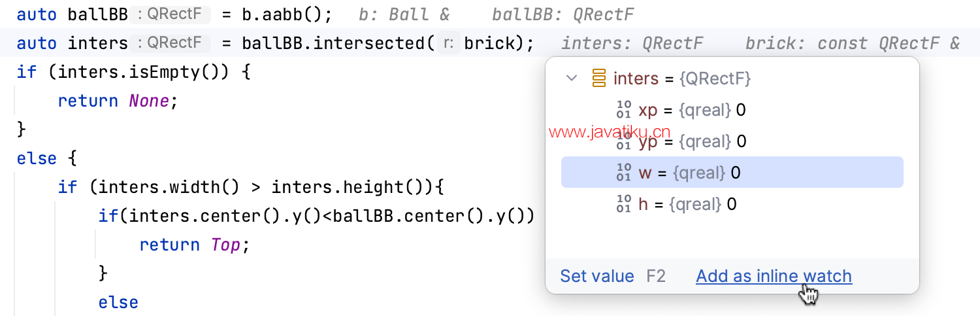Click binary icon next to xp field
Image resolution: width=980 pixels, height=316 pixels.
[623, 110]
